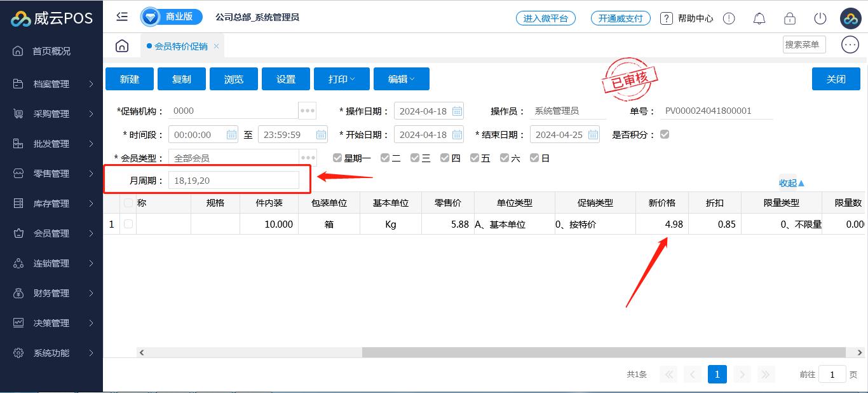This screenshot has height=393, width=868.
Task: Open 首页概况 in the sidebar
Action: [51, 51]
